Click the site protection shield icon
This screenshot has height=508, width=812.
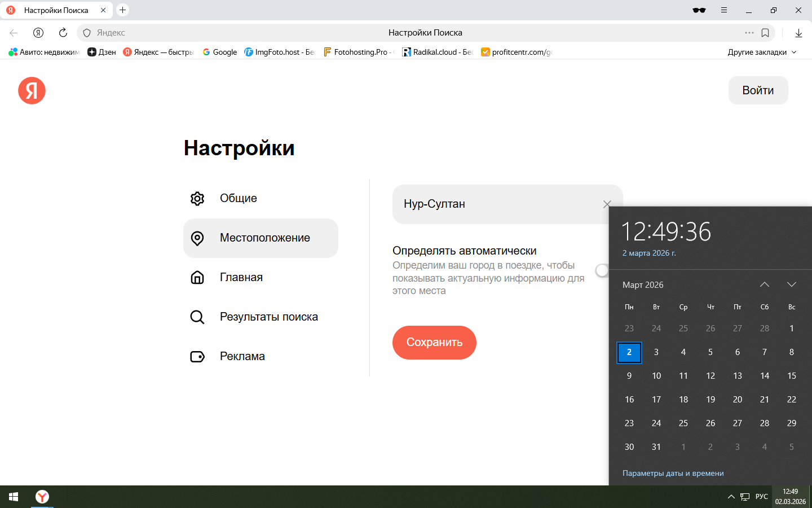pyautogui.click(x=87, y=33)
